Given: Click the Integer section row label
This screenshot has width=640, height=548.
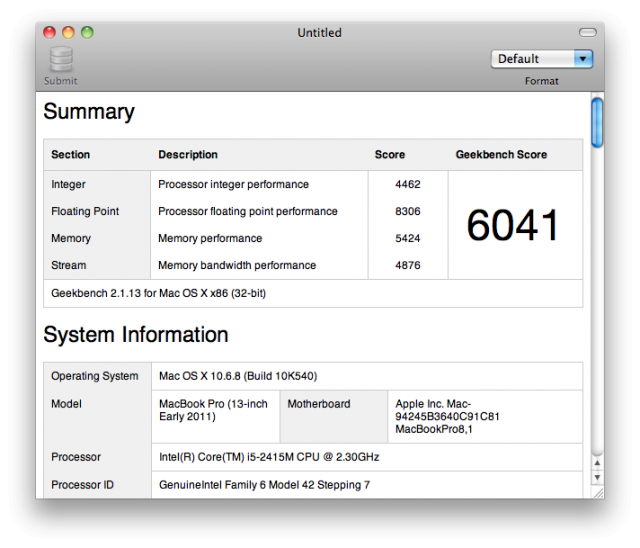Looking at the screenshot, I should [x=69, y=184].
